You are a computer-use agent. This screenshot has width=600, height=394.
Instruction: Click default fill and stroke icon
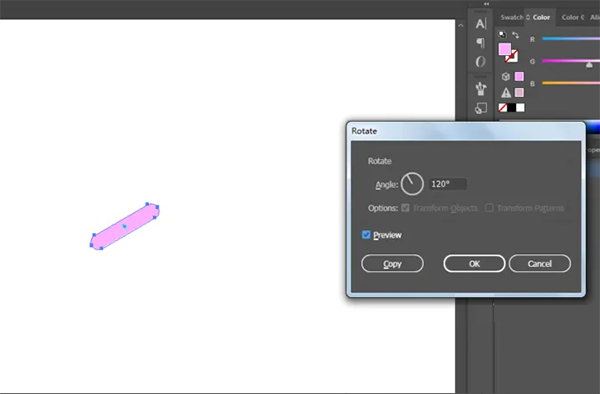coord(502,35)
